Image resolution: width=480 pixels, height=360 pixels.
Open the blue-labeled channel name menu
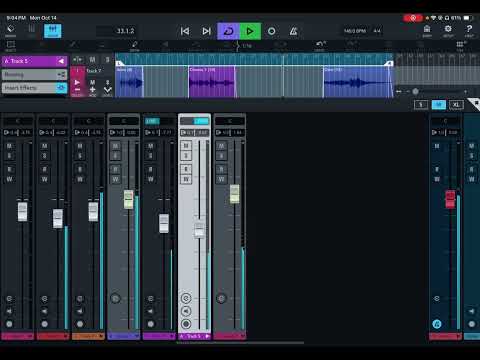tap(124, 336)
